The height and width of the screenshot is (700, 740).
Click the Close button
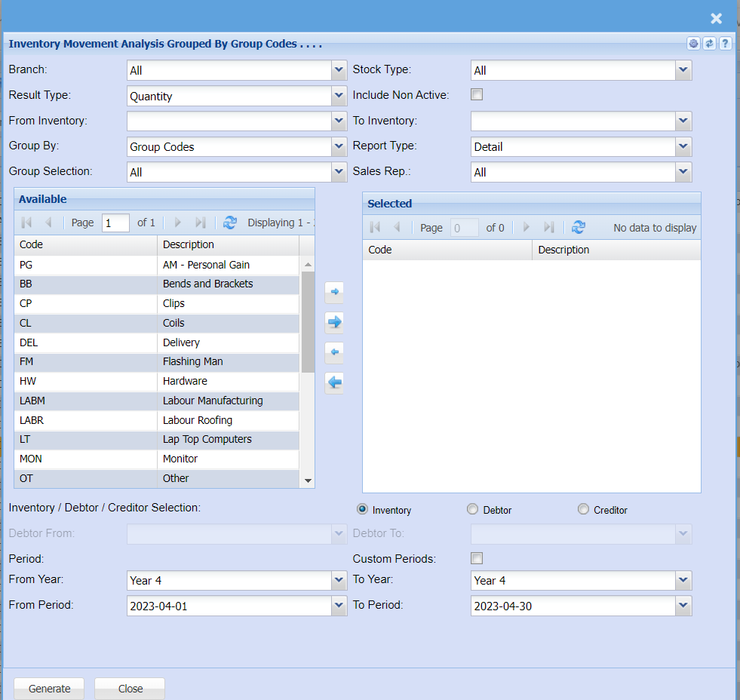pos(130,688)
